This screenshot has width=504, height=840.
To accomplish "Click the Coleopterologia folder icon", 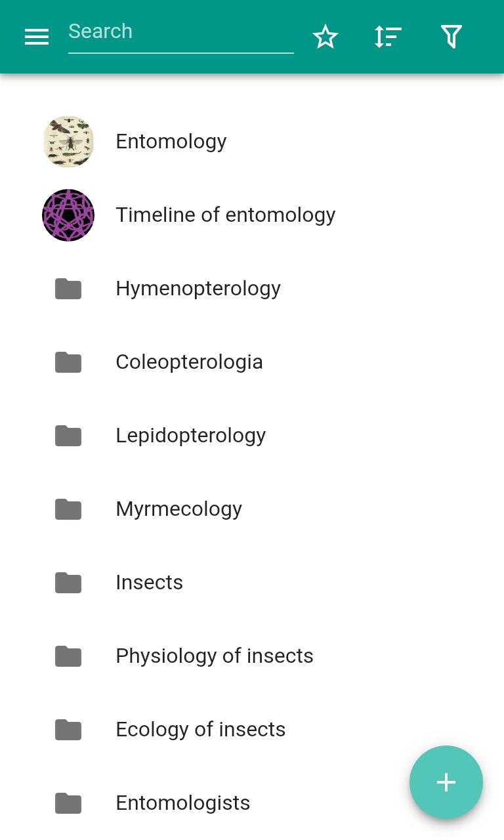I will coord(68,362).
